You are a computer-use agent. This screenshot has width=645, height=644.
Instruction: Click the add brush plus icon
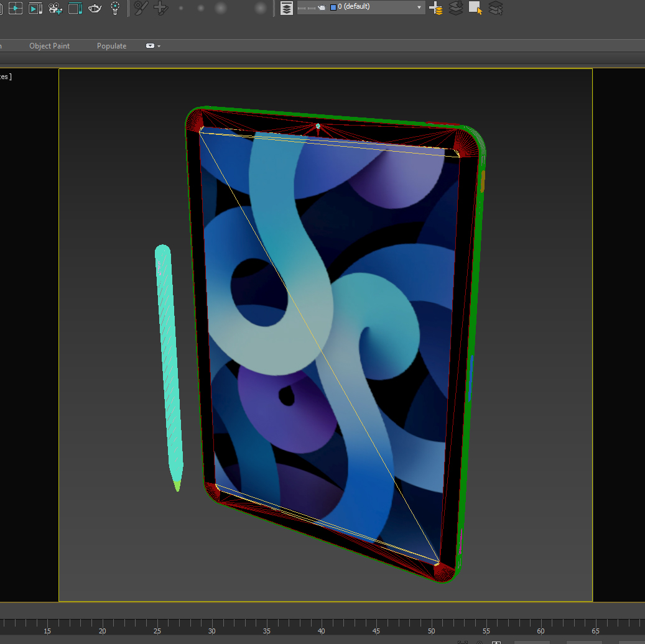click(x=160, y=8)
